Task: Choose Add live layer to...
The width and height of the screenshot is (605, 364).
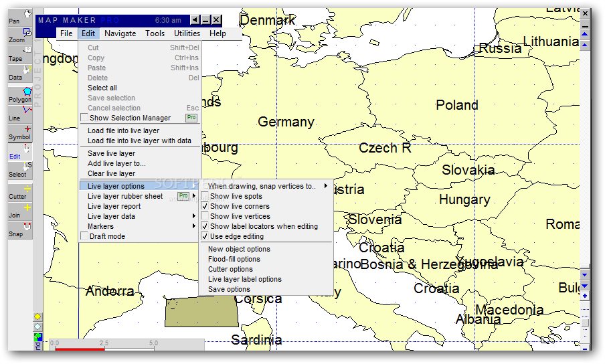Action: coord(139,163)
